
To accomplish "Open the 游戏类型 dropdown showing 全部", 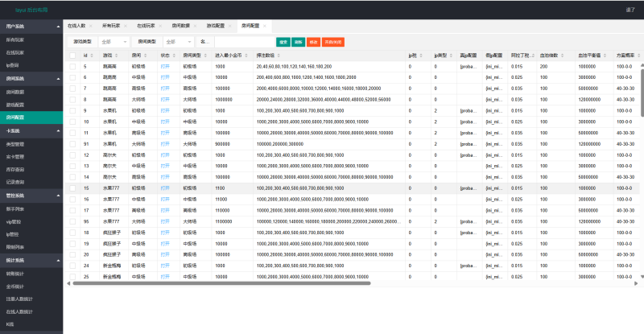I will click(114, 42).
